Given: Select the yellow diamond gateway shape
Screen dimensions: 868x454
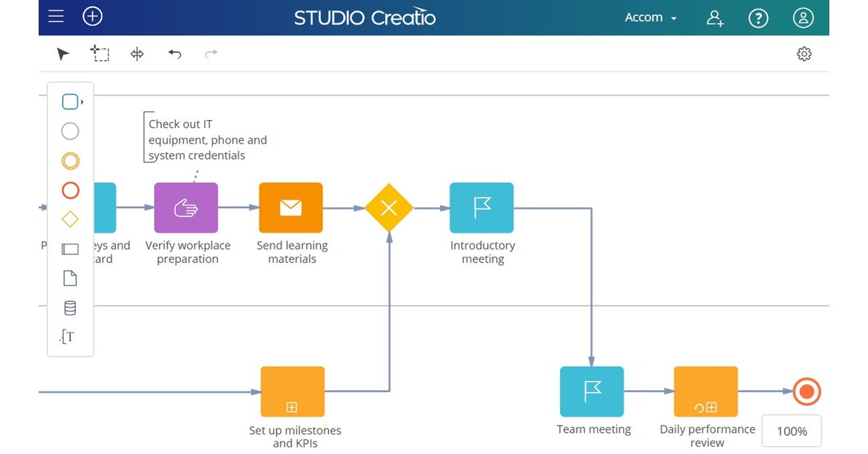Looking at the screenshot, I should (70, 219).
